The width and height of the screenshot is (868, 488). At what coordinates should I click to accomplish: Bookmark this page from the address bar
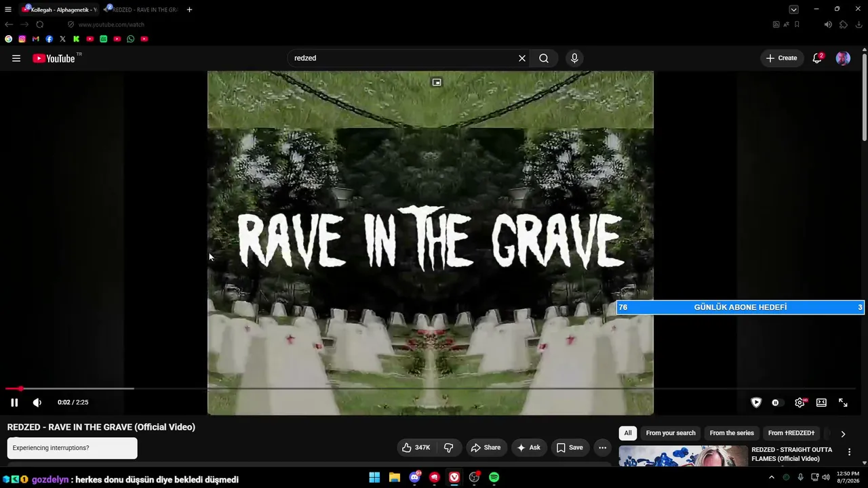click(797, 24)
